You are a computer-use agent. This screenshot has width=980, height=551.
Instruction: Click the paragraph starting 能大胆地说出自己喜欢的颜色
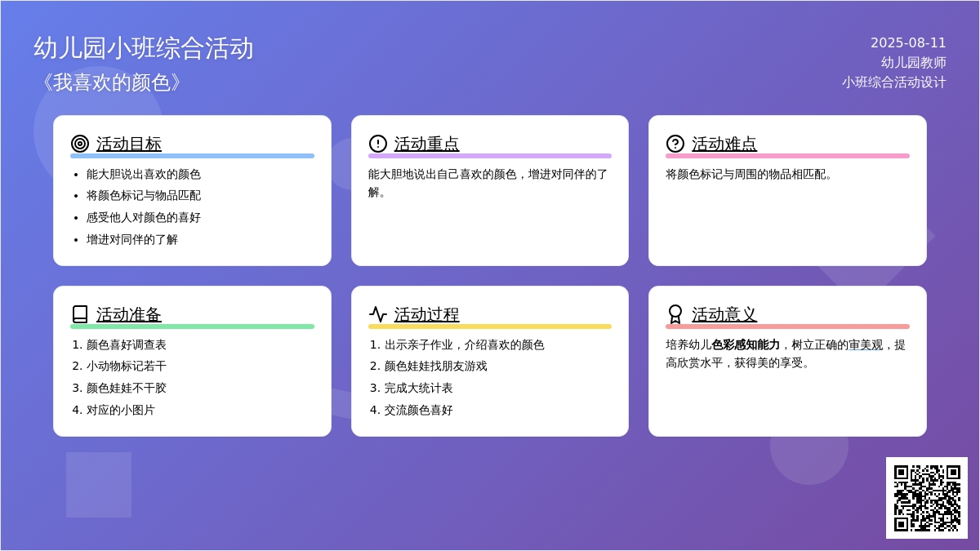489,183
